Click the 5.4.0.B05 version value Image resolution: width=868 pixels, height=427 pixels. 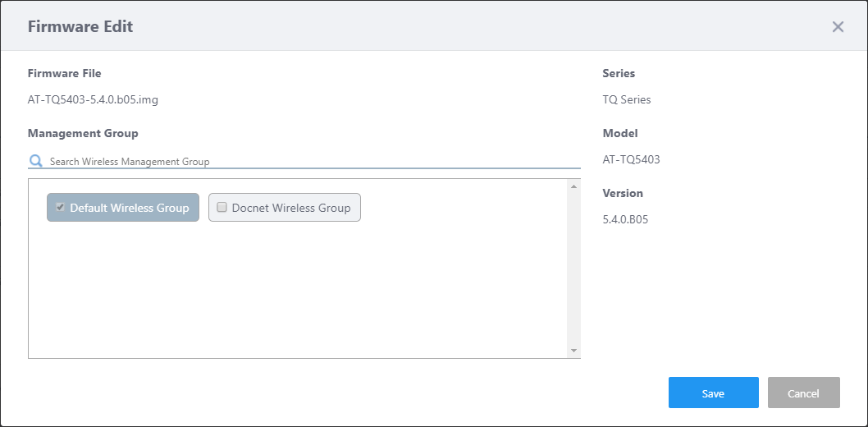click(625, 220)
